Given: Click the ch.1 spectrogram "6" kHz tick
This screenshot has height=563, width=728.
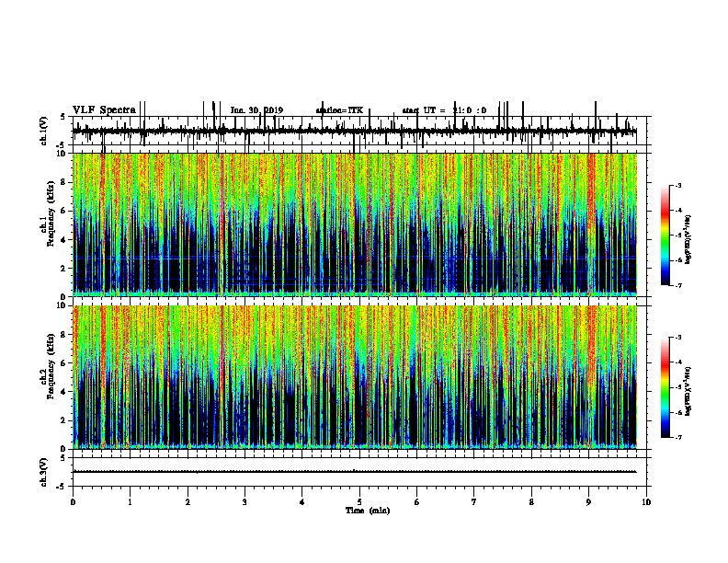Looking at the screenshot, I should [64, 211].
